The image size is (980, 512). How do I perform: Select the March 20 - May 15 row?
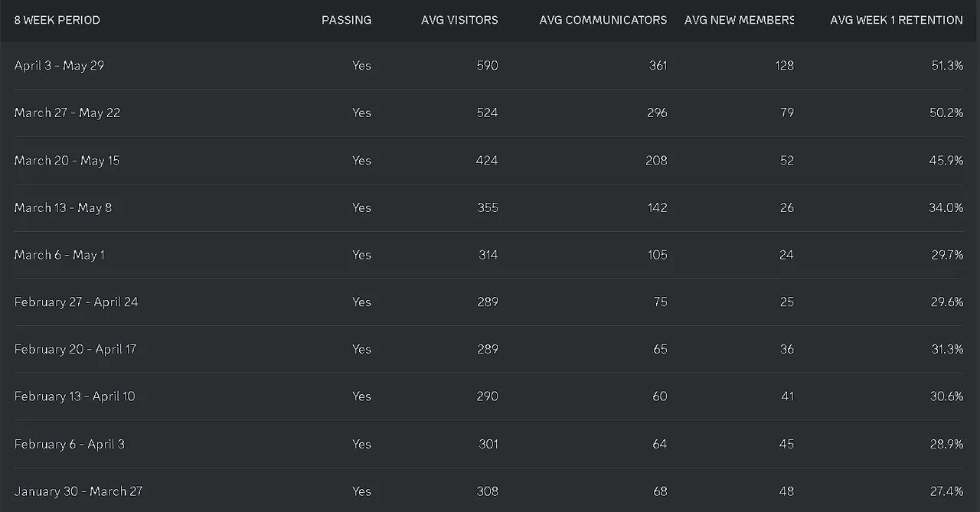coord(488,161)
